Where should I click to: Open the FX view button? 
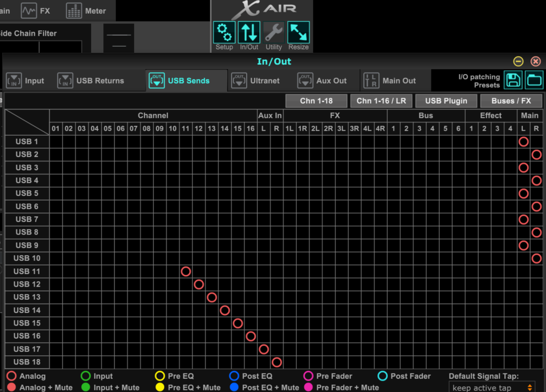(37, 11)
